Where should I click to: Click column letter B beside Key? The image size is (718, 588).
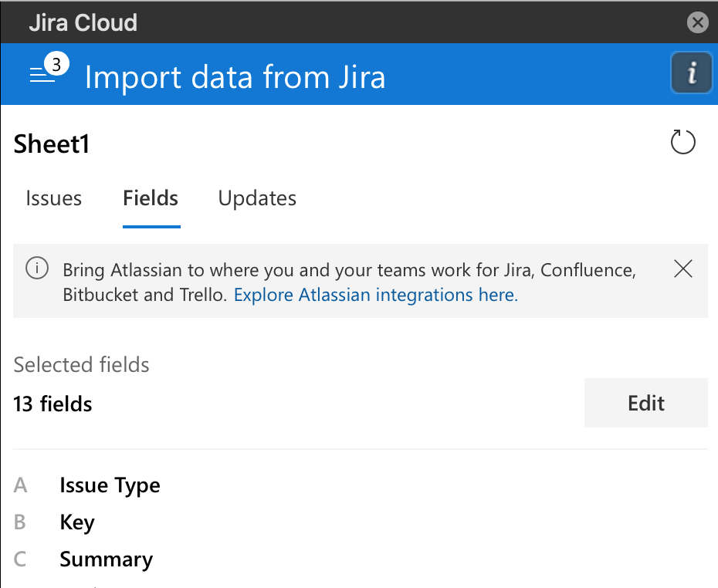(x=20, y=522)
